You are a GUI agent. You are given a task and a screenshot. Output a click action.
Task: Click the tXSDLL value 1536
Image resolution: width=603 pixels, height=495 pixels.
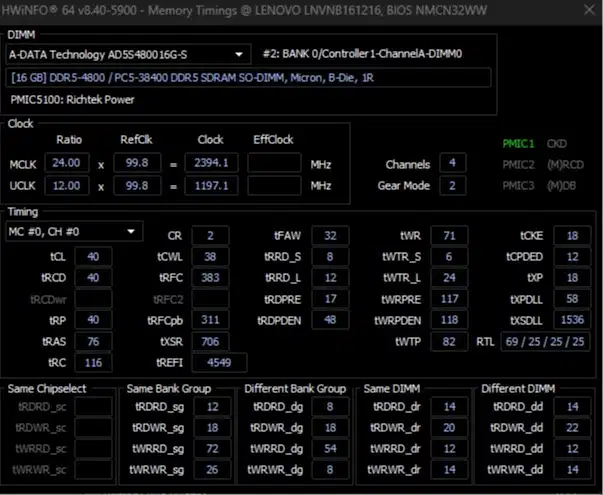(x=571, y=320)
